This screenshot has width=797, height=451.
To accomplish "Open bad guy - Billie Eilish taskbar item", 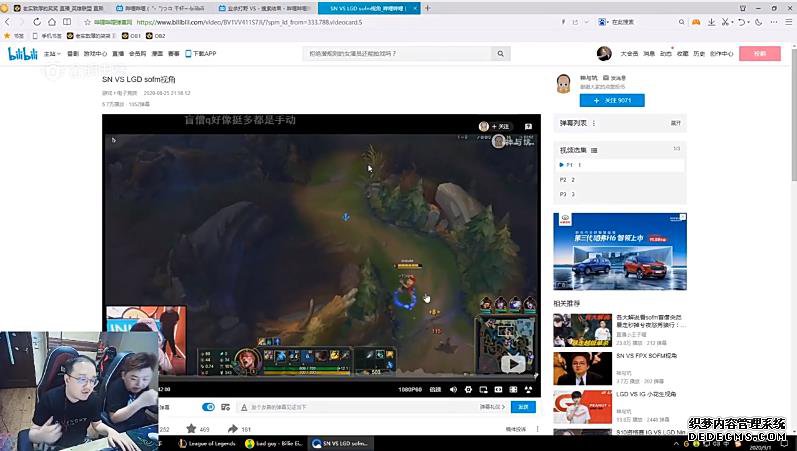I will tap(273, 443).
